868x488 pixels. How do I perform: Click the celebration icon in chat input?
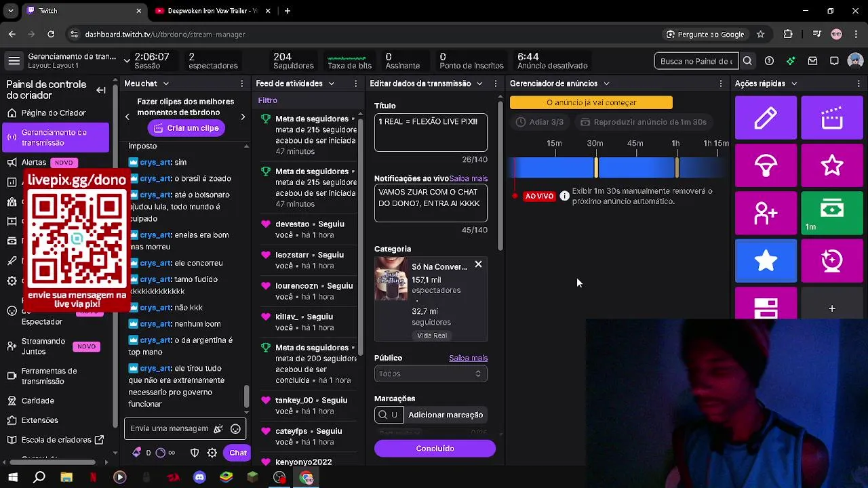pos(218,428)
